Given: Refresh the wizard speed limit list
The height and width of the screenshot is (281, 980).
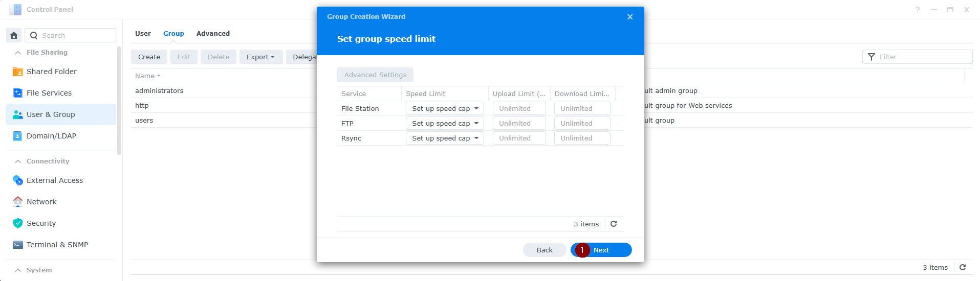Looking at the screenshot, I should pos(614,224).
